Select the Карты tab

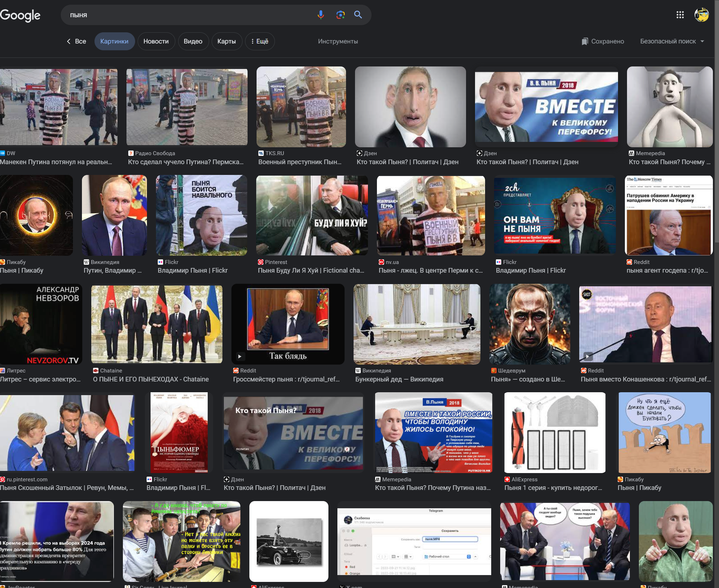click(226, 41)
